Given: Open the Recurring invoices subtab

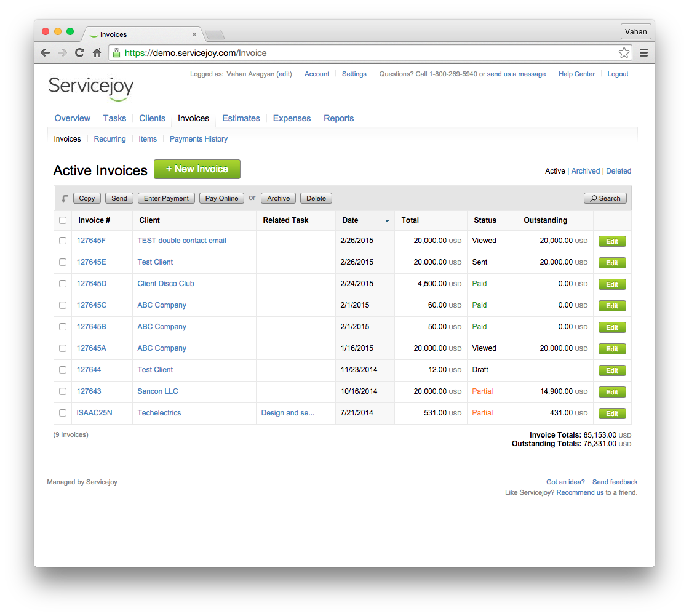Looking at the screenshot, I should 110,139.
